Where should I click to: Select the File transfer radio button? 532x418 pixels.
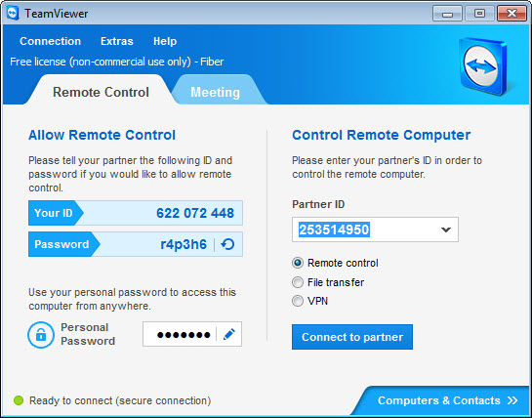click(x=298, y=282)
